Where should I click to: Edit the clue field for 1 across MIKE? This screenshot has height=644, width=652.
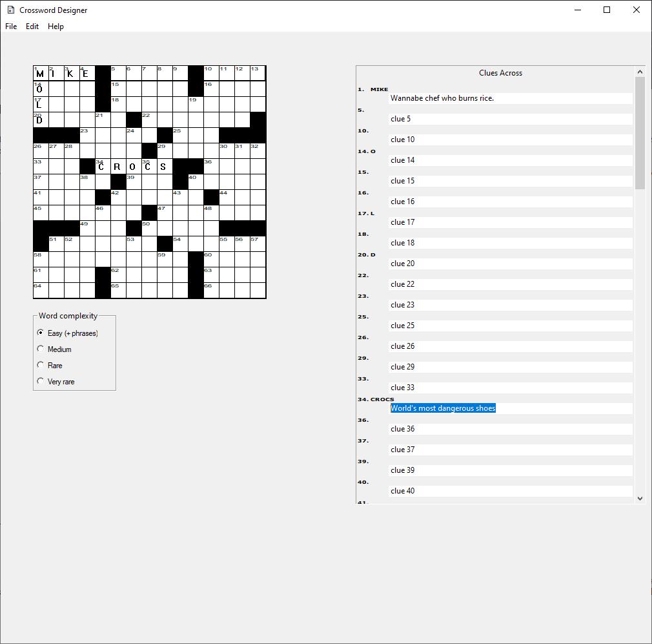pyautogui.click(x=511, y=98)
